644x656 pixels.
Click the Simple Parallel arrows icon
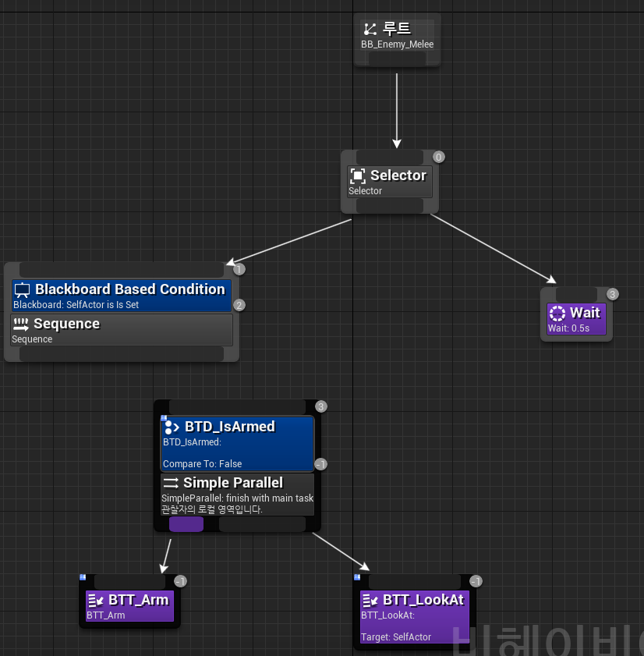(171, 483)
